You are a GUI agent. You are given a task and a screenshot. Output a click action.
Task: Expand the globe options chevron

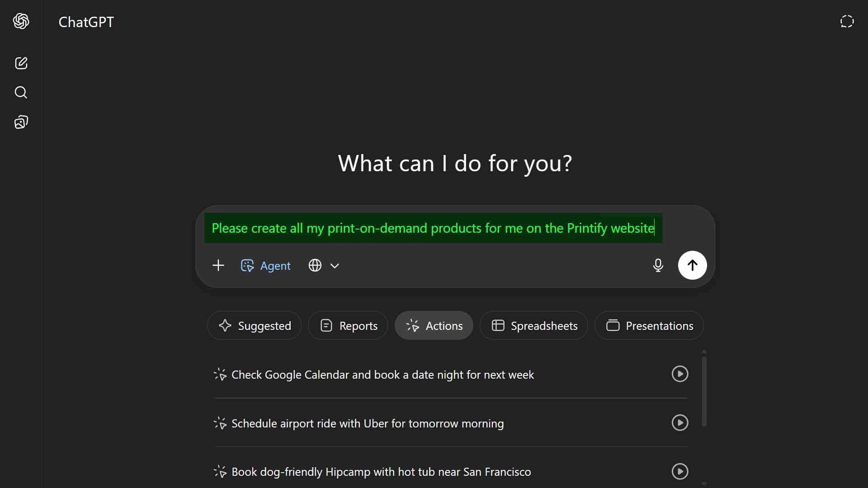pyautogui.click(x=335, y=266)
